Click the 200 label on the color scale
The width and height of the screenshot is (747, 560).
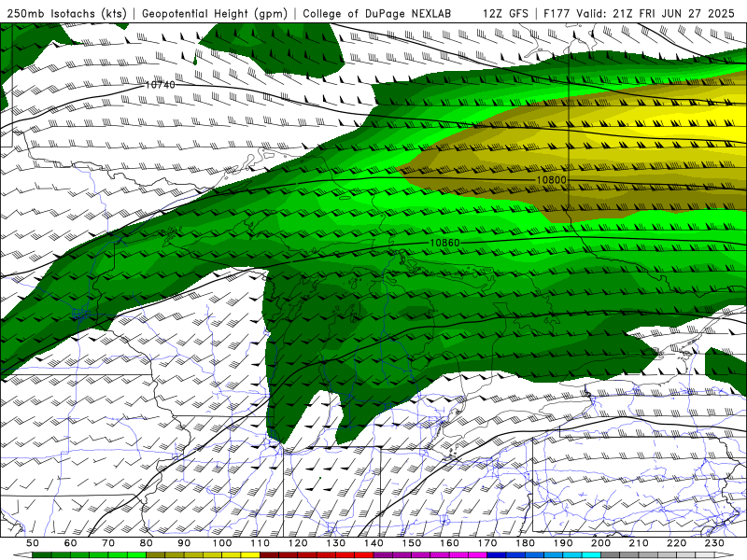(600, 543)
